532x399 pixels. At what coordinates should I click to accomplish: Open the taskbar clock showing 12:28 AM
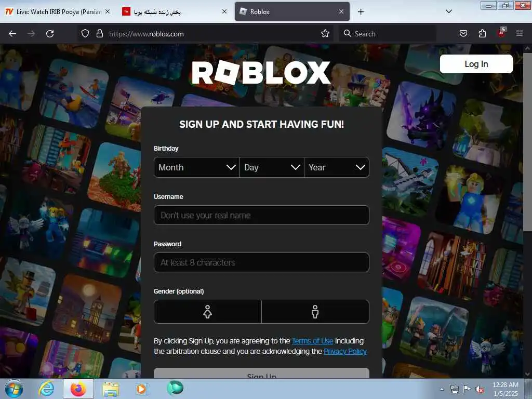coord(505,389)
